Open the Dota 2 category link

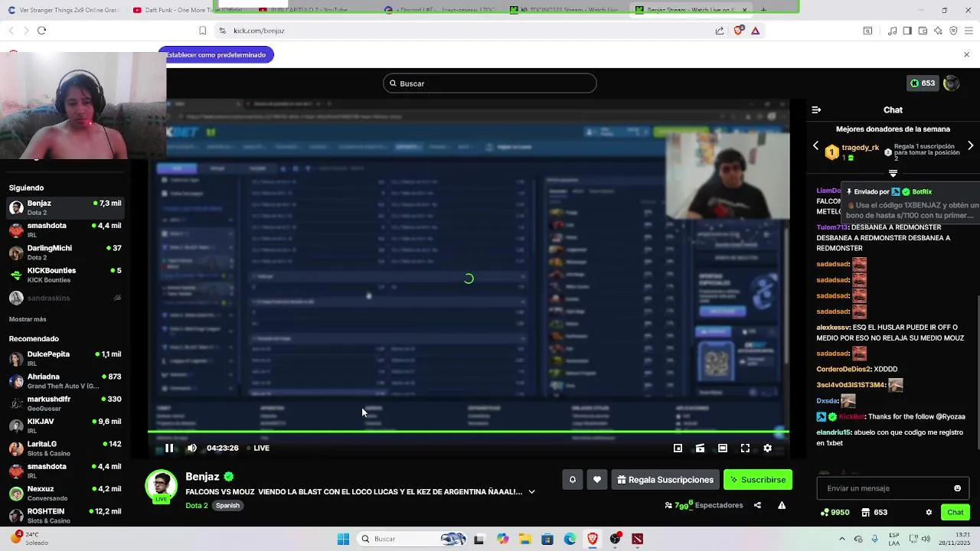[x=196, y=506]
